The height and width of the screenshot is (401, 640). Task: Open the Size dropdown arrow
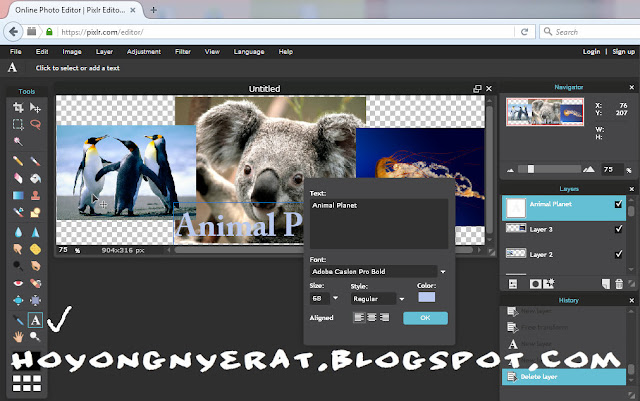coord(336,299)
